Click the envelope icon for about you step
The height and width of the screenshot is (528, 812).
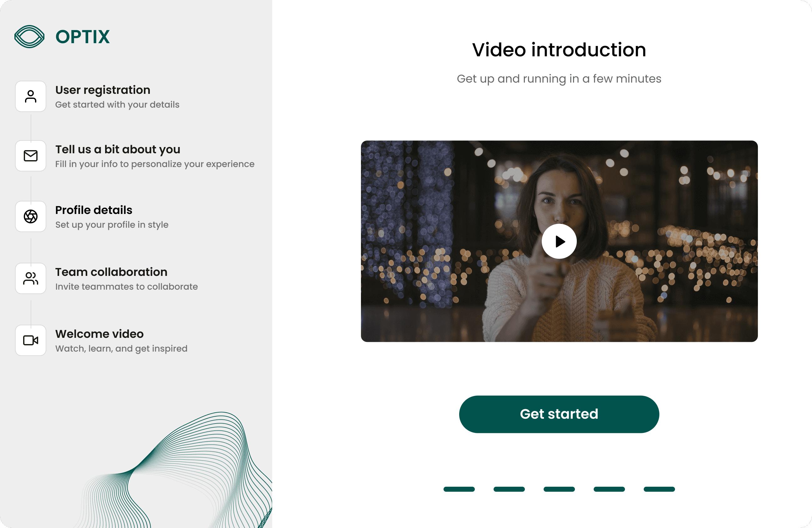pyautogui.click(x=31, y=156)
